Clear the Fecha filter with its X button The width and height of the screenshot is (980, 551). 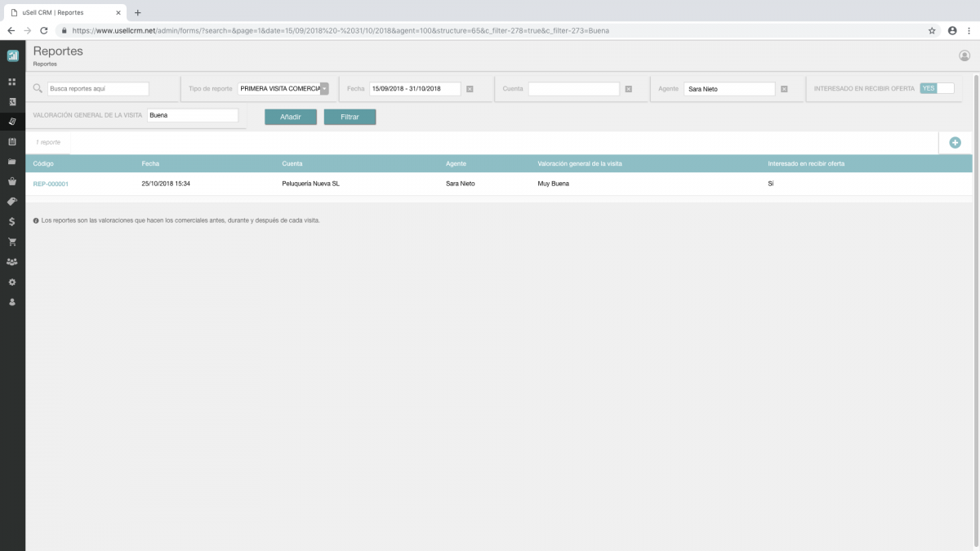470,88
